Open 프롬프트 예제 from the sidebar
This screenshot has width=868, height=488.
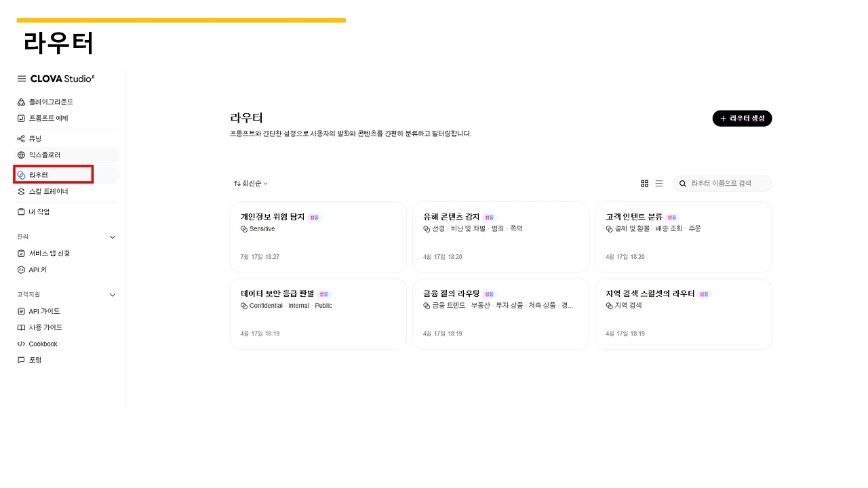tap(49, 118)
